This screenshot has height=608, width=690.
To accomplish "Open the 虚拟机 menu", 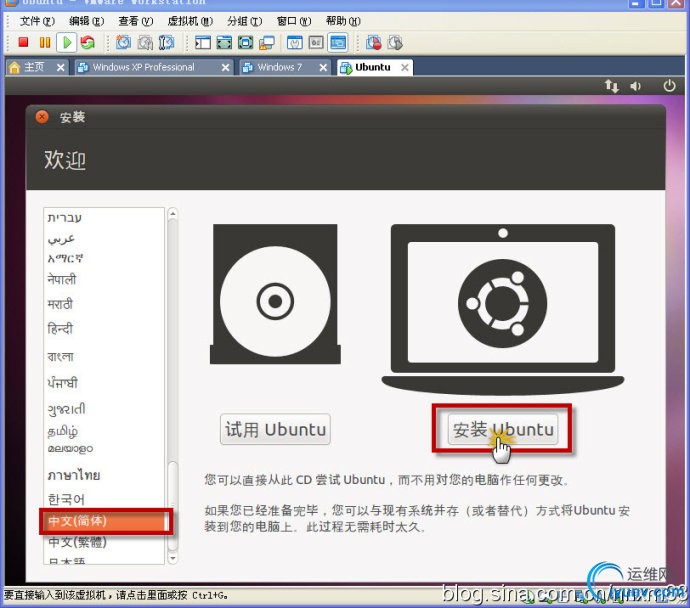I will (x=190, y=21).
